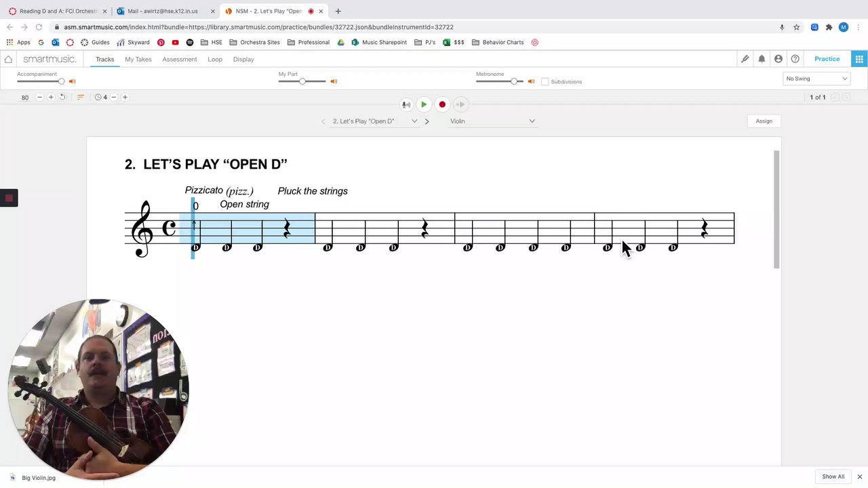Open the notifications bell
Image resolution: width=868 pixels, height=488 pixels.
pyautogui.click(x=762, y=59)
